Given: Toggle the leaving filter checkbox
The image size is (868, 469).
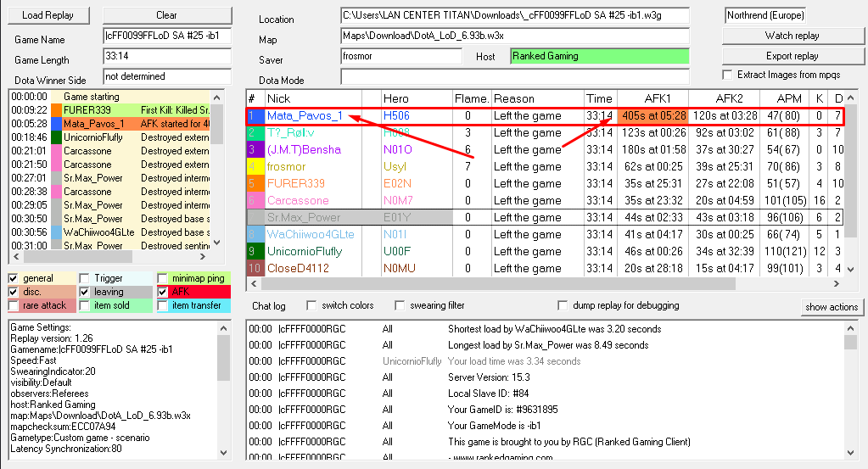Looking at the screenshot, I should tap(84, 292).
